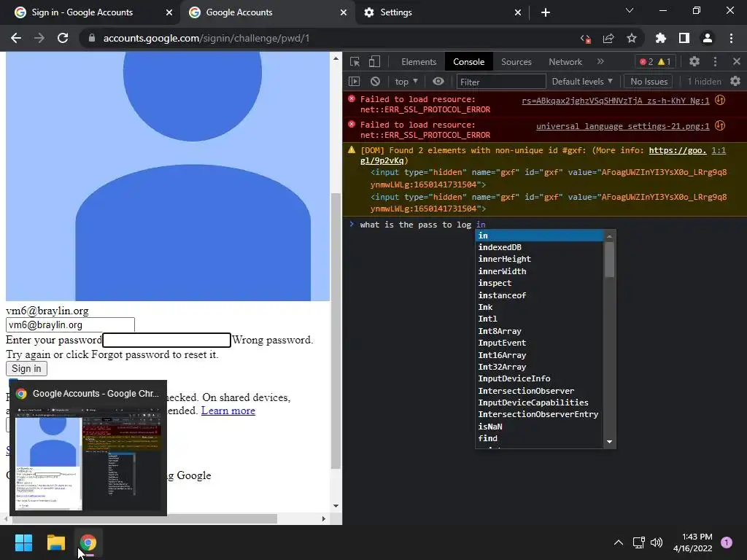The image size is (747, 560).
Task: Open the clock and date in taskbar
Action: click(x=693, y=542)
